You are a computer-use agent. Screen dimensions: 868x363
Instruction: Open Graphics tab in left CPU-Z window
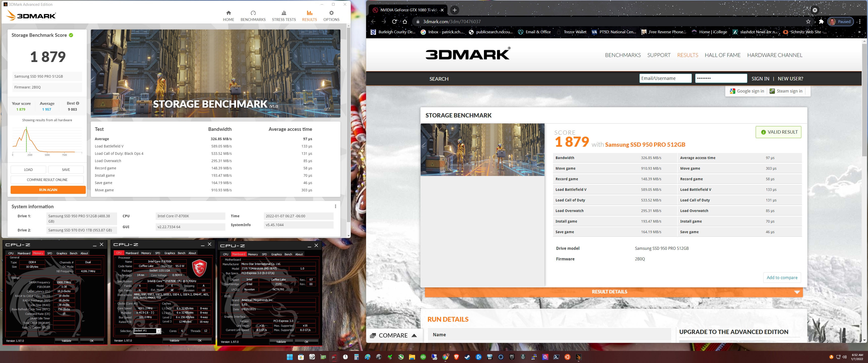point(62,253)
